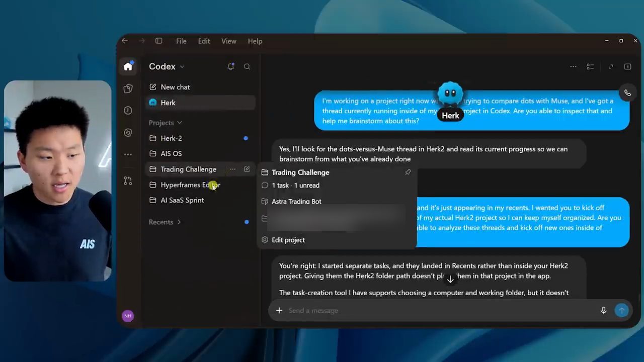Start a voice call with the phone icon
The image size is (644, 362).
pyautogui.click(x=627, y=93)
